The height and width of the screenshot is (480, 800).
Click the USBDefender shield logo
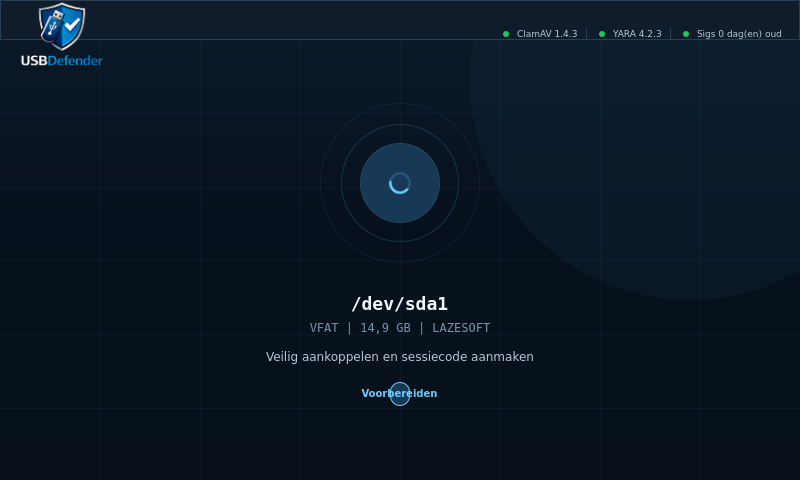[62, 27]
